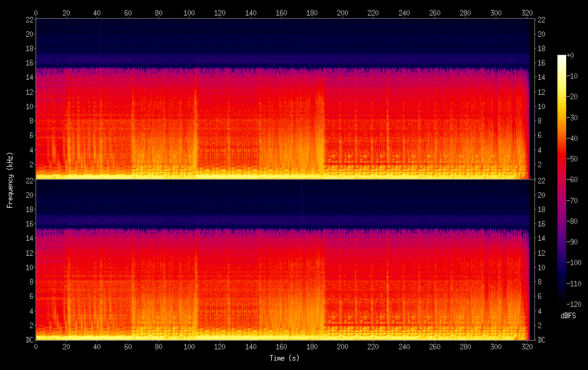The height and width of the screenshot is (370, 588).
Task: Click the 'Frequency (kHz)' vertical axis label
Action: pos(10,179)
